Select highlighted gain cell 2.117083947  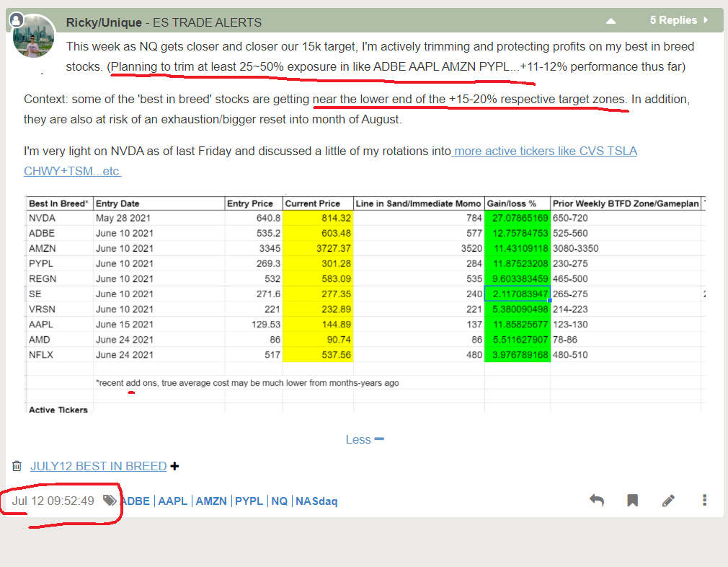(x=518, y=294)
